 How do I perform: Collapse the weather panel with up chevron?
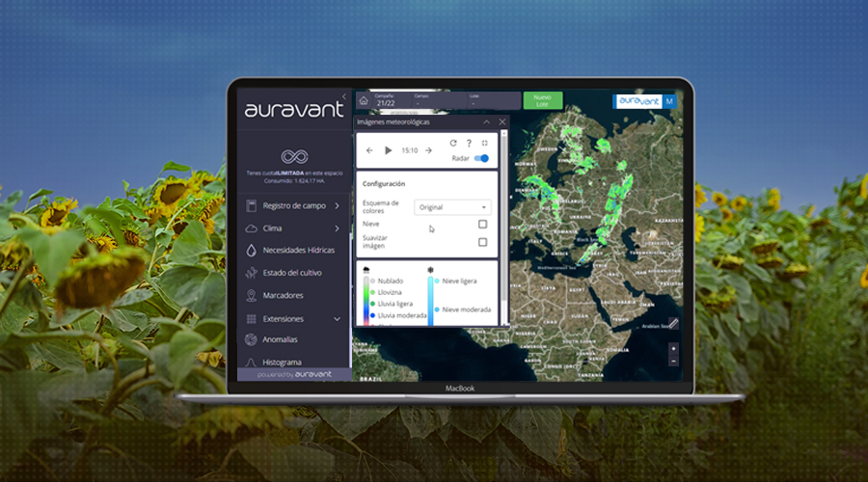point(486,121)
